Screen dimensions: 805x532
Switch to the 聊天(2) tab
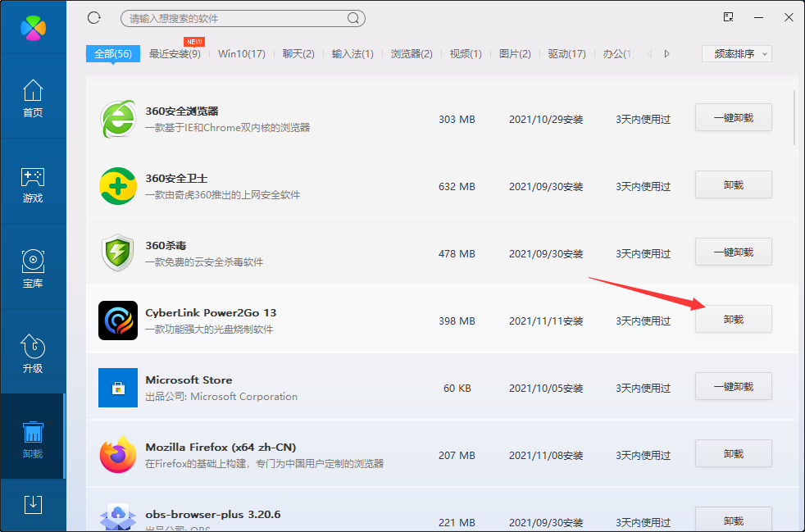click(298, 54)
